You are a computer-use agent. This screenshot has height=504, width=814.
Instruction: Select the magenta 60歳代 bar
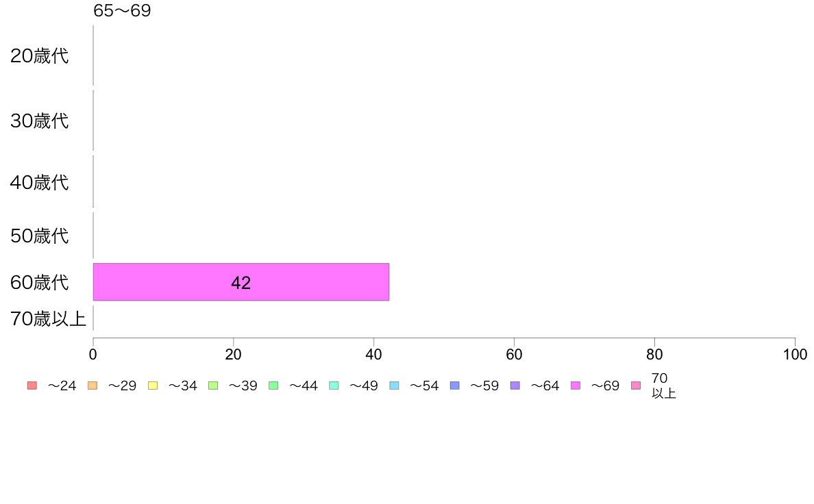pyautogui.click(x=241, y=282)
